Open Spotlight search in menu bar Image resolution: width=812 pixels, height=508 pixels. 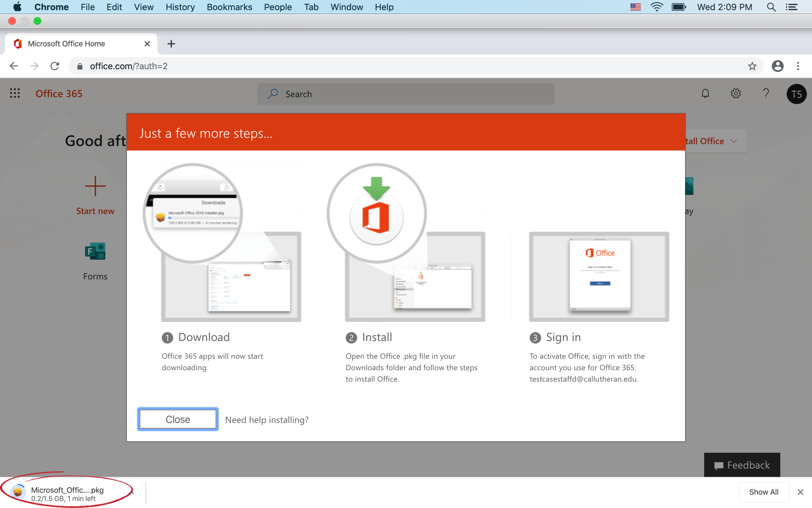click(x=771, y=7)
